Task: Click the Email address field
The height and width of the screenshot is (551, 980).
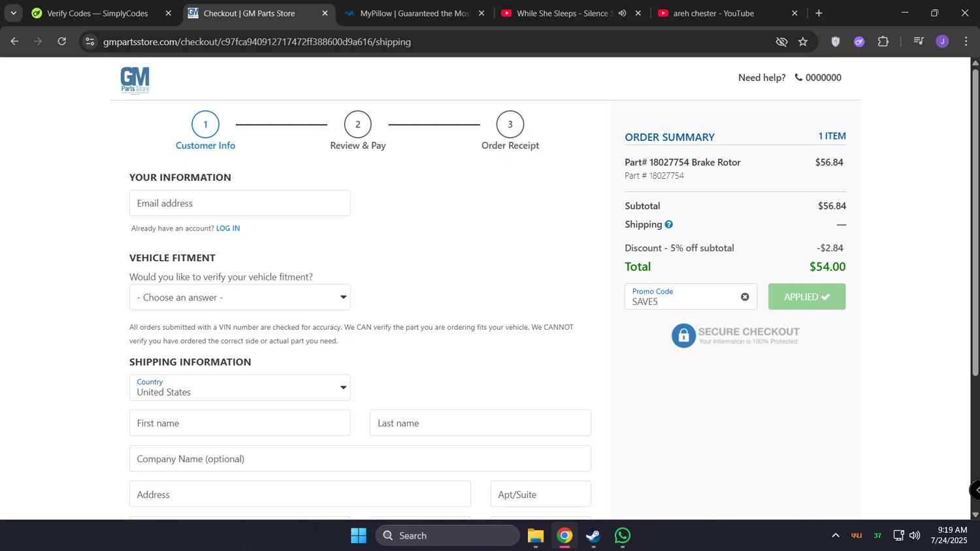Action: coord(240,203)
